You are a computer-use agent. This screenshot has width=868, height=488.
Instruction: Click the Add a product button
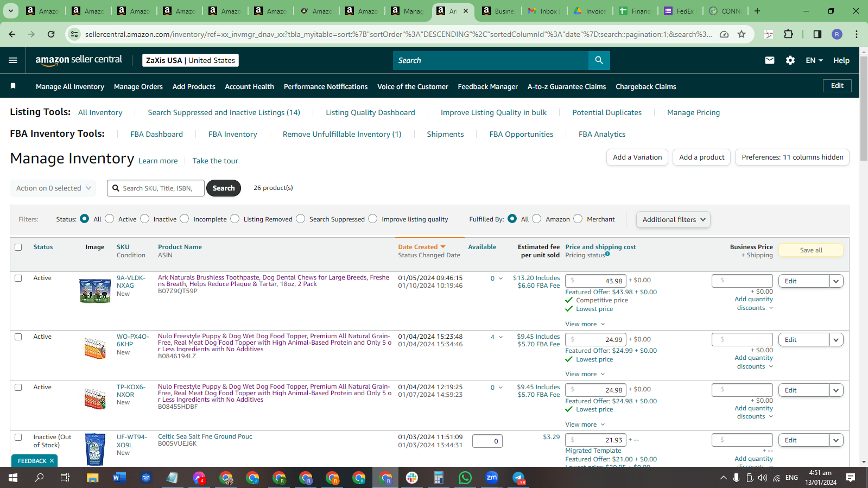[x=702, y=157]
